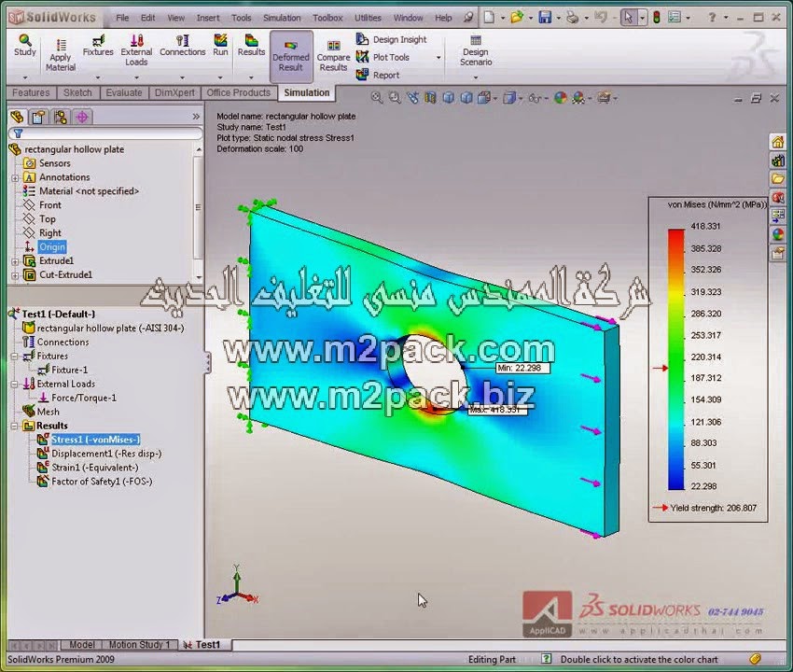Select the Front plane
Screen dimensions: 793x672
50,205
